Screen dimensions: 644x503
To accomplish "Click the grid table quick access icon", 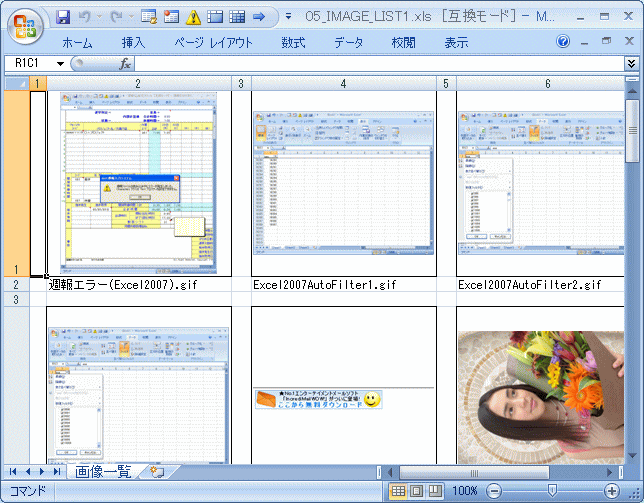I will (237, 17).
